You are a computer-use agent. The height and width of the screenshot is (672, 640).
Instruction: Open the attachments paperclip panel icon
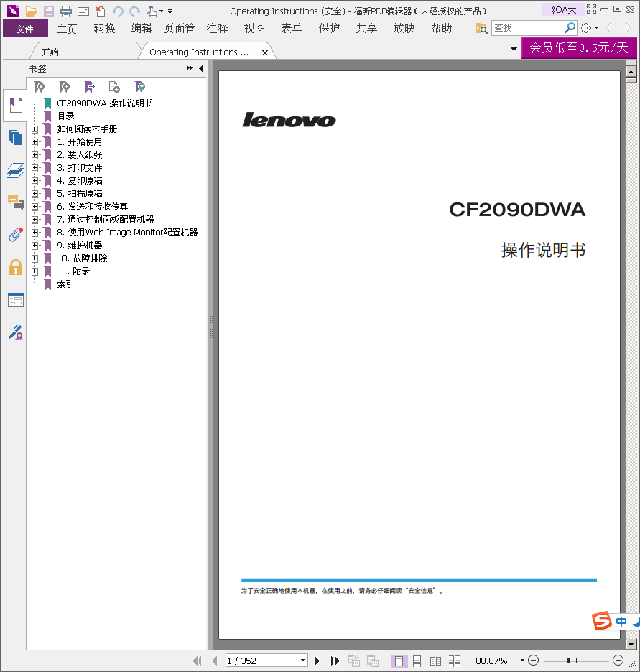pyautogui.click(x=16, y=235)
